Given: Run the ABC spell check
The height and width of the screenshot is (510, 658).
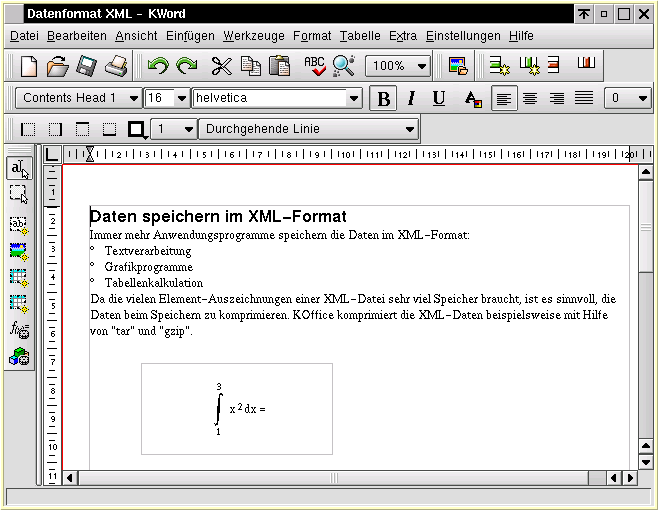Looking at the screenshot, I should click(x=314, y=67).
